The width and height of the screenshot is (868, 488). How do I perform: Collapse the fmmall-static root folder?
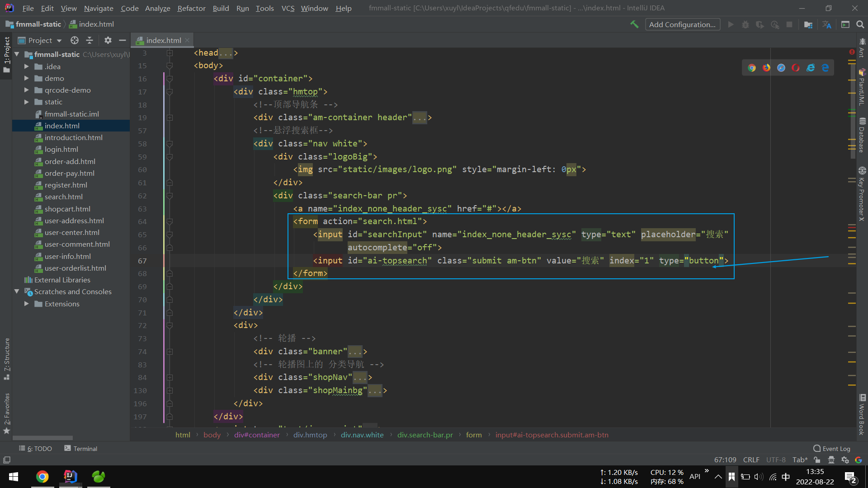(17, 54)
